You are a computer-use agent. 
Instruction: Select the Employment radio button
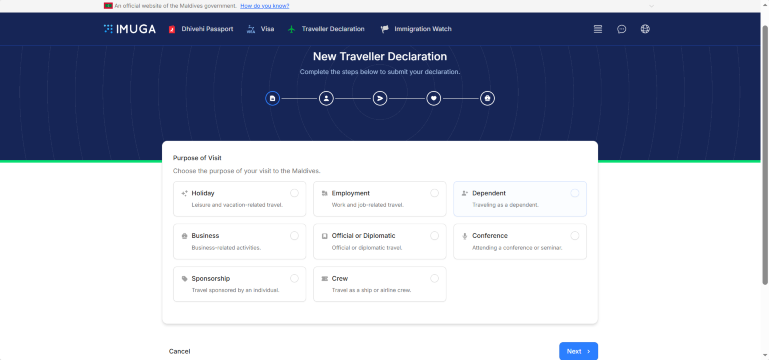tap(435, 193)
